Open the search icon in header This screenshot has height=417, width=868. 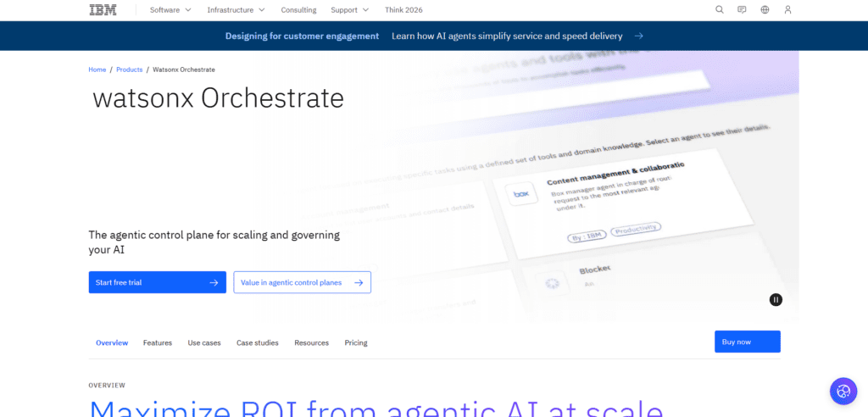[720, 10]
